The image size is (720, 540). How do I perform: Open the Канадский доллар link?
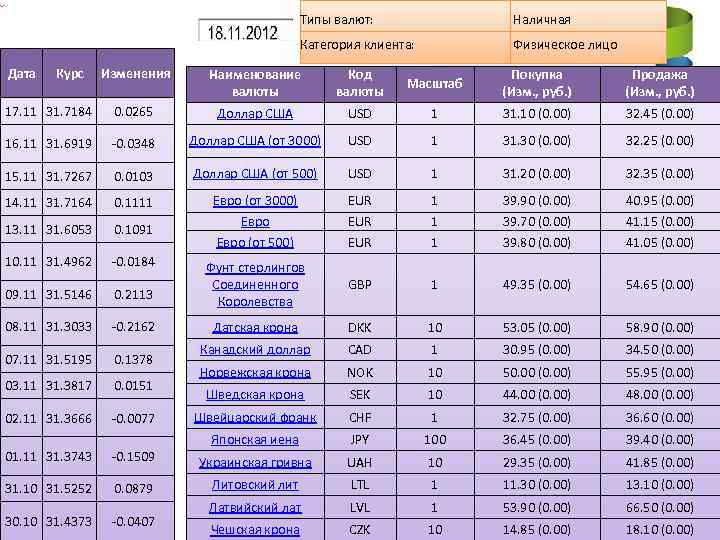pyautogui.click(x=255, y=350)
